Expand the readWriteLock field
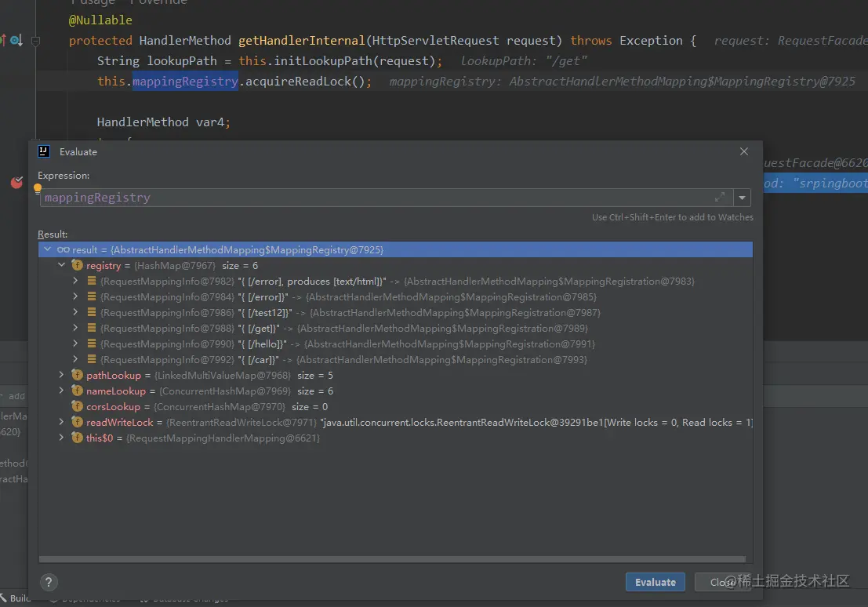The height and width of the screenshot is (607, 868). (x=61, y=422)
